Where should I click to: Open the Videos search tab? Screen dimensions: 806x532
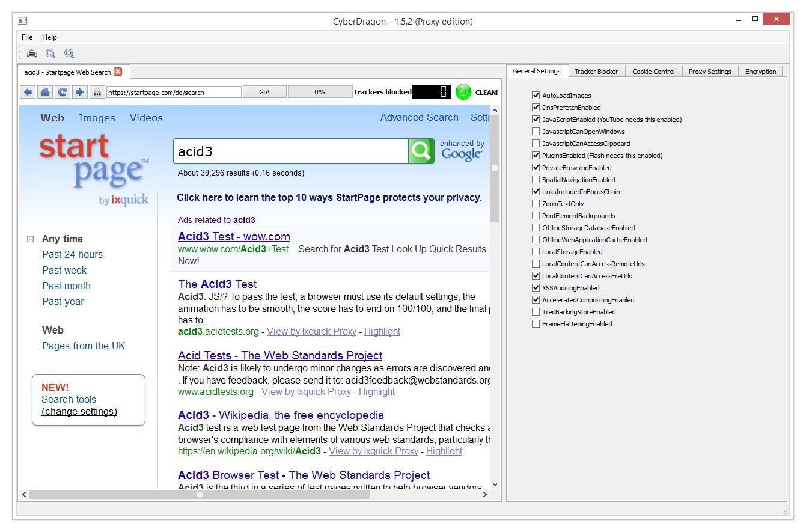point(146,118)
